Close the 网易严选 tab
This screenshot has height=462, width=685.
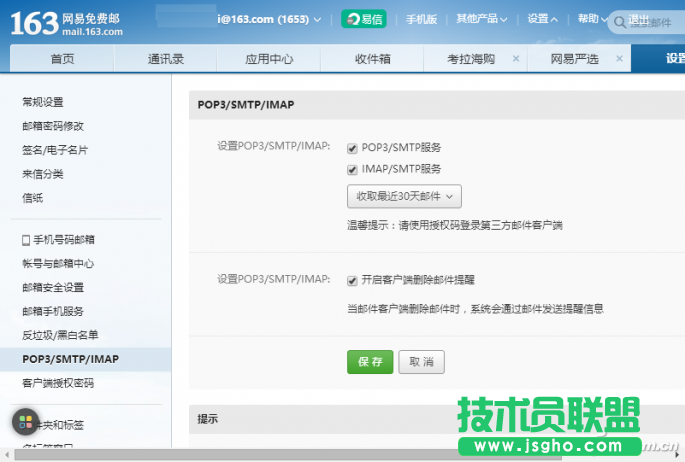(x=619, y=59)
